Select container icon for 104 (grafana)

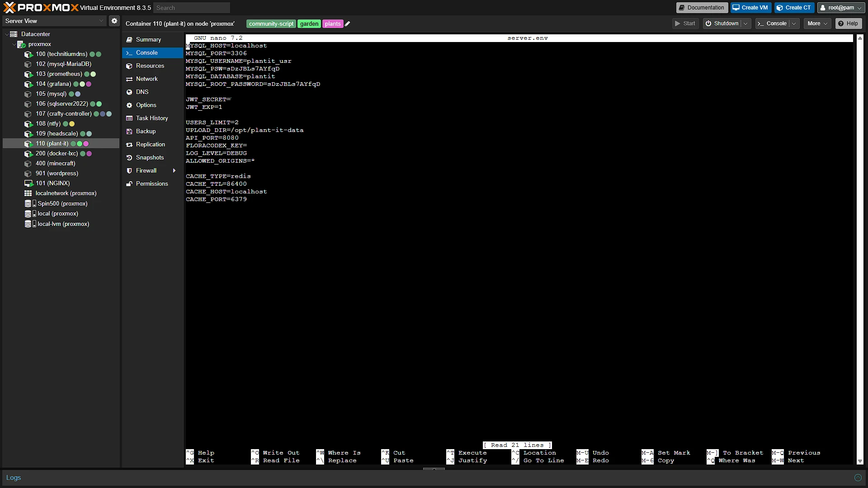click(x=28, y=84)
